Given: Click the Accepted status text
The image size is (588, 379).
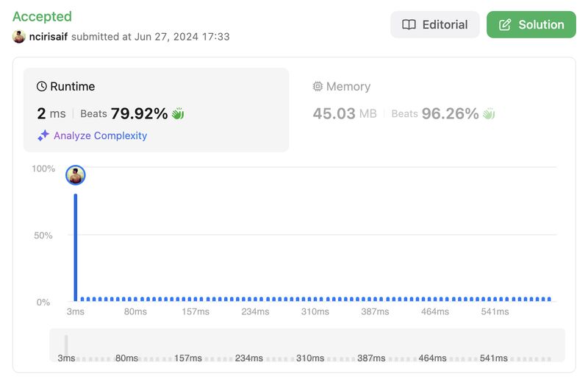Looking at the screenshot, I should click(42, 16).
